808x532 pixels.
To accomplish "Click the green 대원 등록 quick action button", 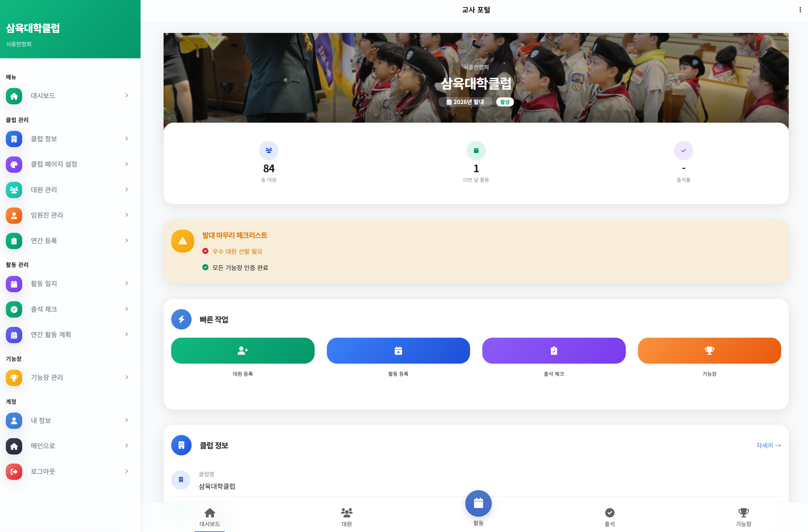I will (242, 350).
